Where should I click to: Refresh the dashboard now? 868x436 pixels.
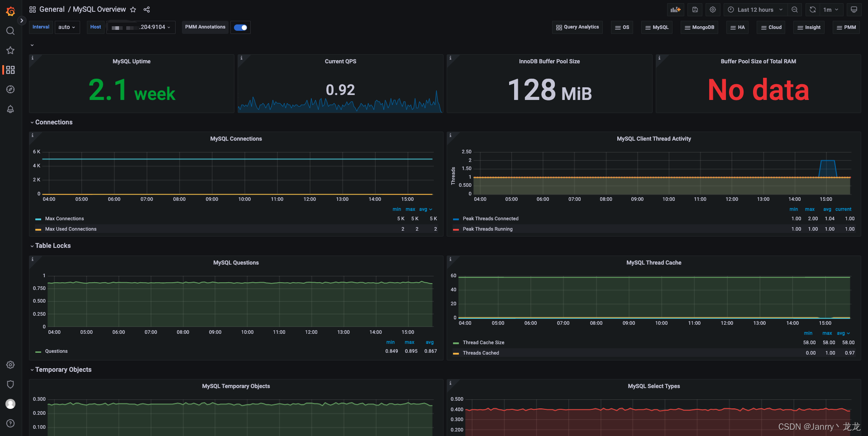pos(813,9)
